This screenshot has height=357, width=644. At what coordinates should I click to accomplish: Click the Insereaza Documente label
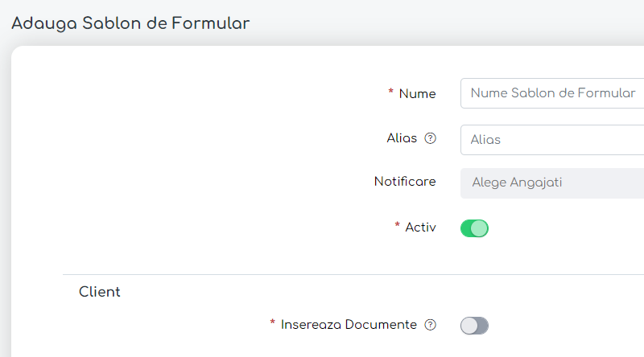[x=349, y=325]
